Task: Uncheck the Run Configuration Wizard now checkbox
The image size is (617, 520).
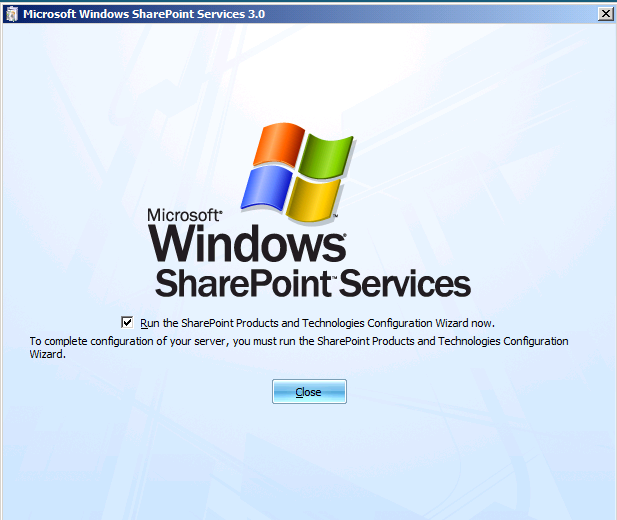Action: [x=127, y=322]
